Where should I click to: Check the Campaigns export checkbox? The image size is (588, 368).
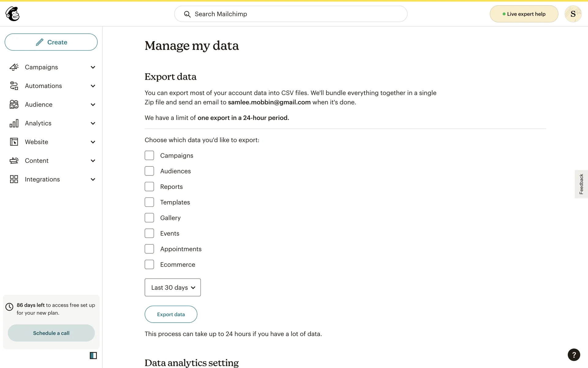click(149, 155)
